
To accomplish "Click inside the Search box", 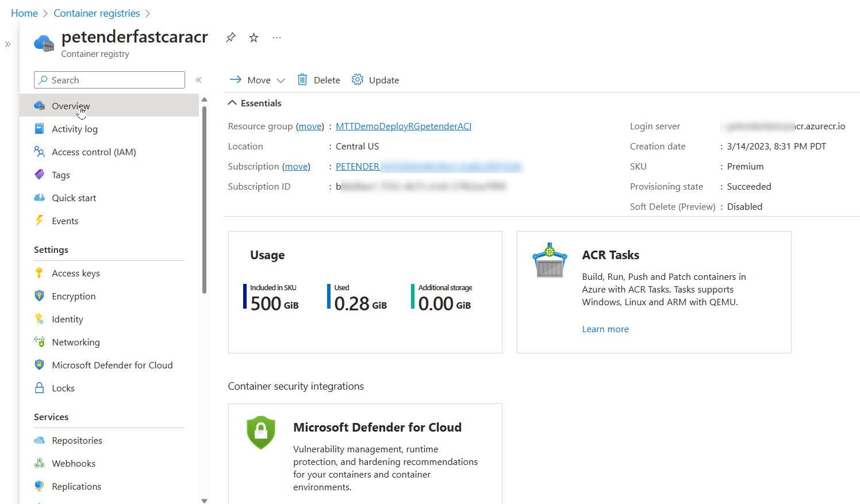I will click(109, 80).
